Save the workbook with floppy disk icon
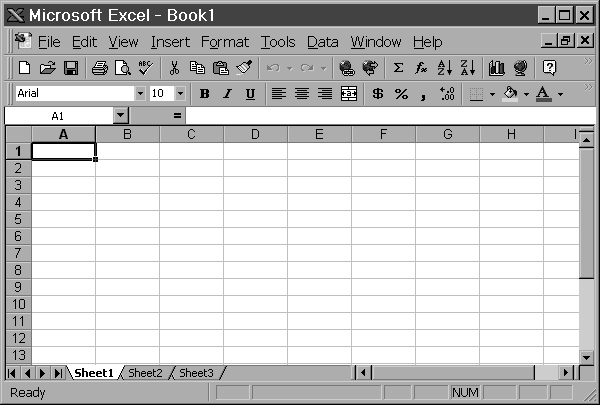The height and width of the screenshot is (405, 600). click(71, 68)
